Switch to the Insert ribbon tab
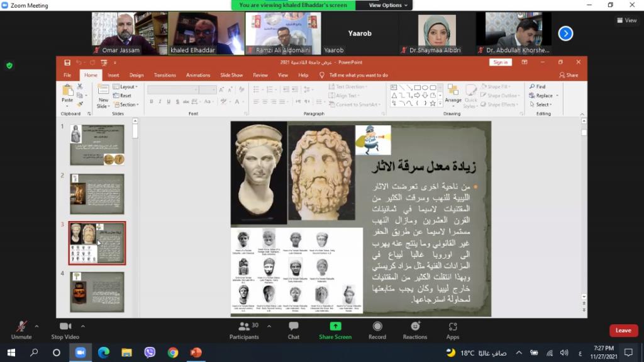 (x=113, y=75)
